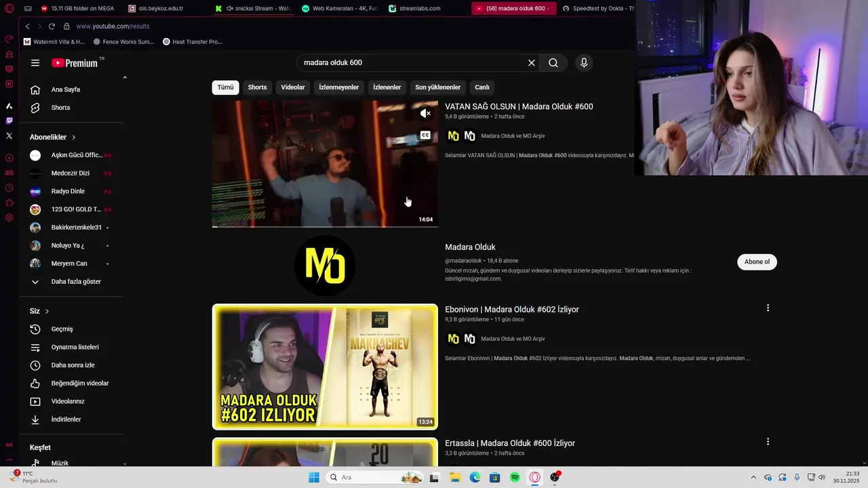868x488 pixels.
Task: Reload the page in the browser
Action: (x=52, y=26)
